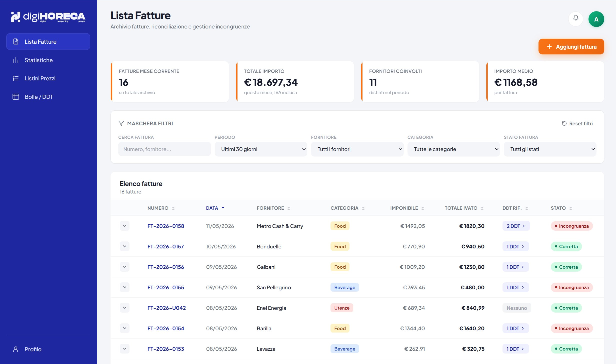Click the Bolle / DDT table icon
The height and width of the screenshot is (364, 616).
coord(16,97)
